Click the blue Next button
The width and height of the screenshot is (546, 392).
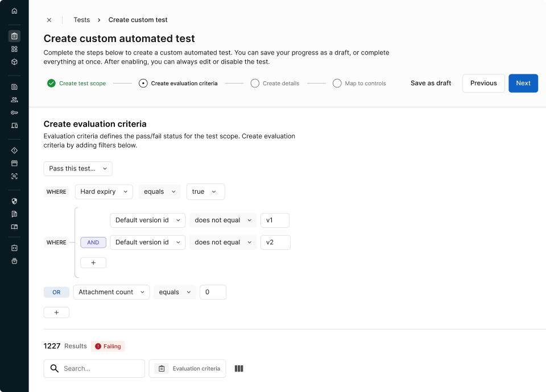tap(523, 84)
